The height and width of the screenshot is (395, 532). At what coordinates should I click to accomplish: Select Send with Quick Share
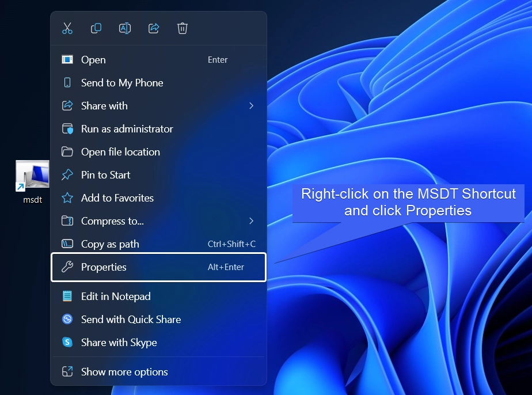click(158, 320)
